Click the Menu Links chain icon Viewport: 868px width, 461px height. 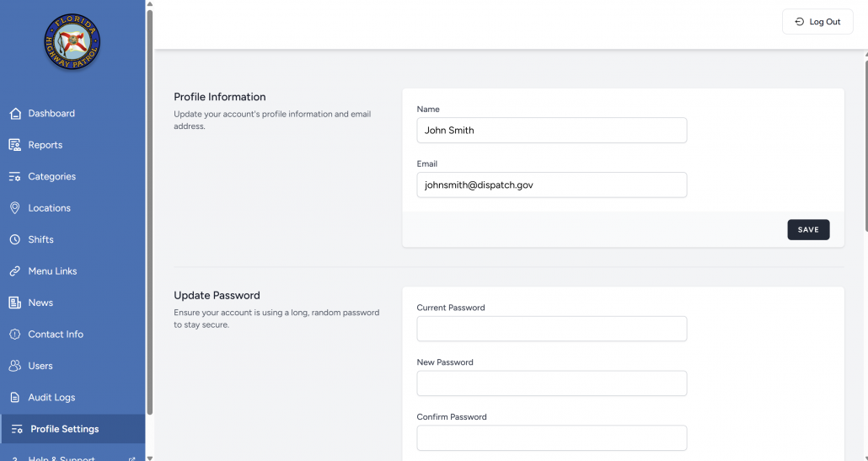(15, 271)
